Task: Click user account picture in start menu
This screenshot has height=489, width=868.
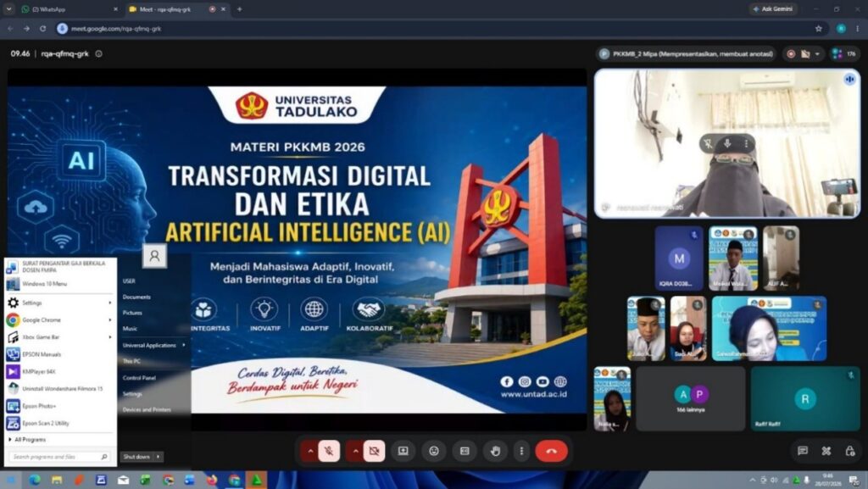Action: [x=154, y=256]
